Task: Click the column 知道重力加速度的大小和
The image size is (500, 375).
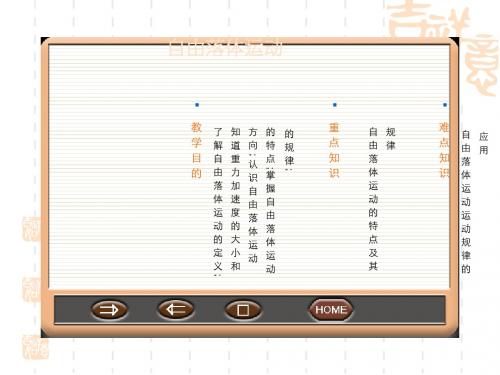Action: click(235, 199)
